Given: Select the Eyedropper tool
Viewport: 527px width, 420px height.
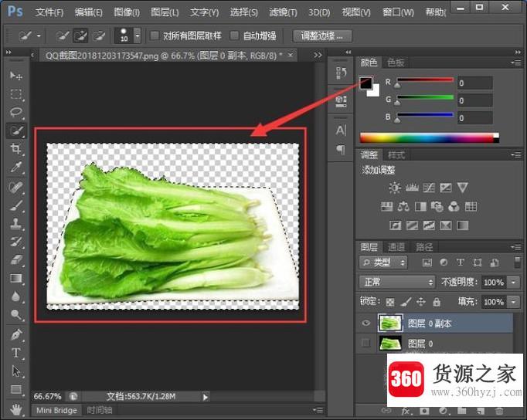Looking at the screenshot, I should 15,167.
